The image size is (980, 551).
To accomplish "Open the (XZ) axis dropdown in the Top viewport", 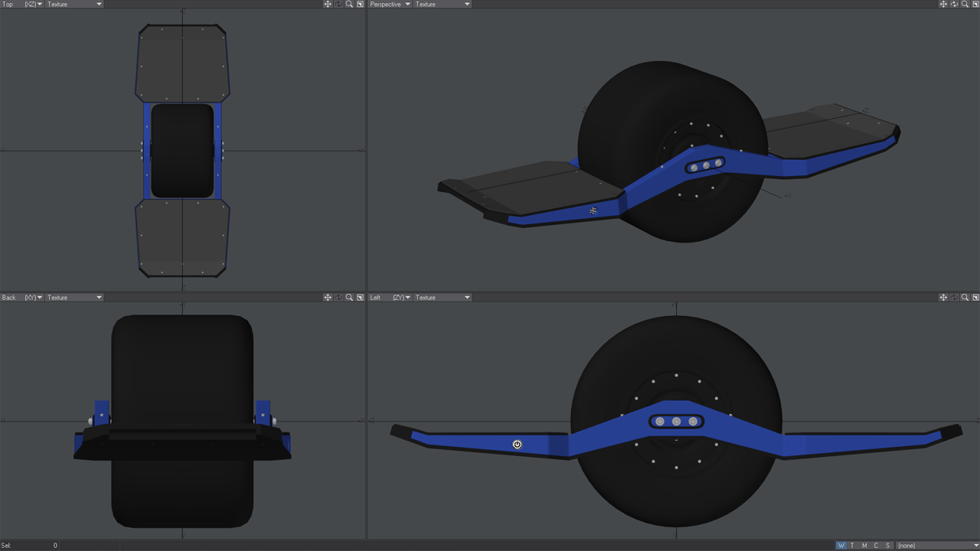I will [31, 4].
